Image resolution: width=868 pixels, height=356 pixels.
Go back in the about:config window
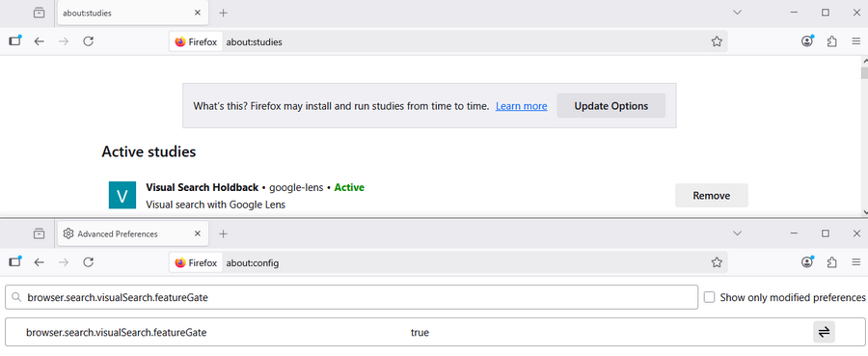click(x=39, y=262)
